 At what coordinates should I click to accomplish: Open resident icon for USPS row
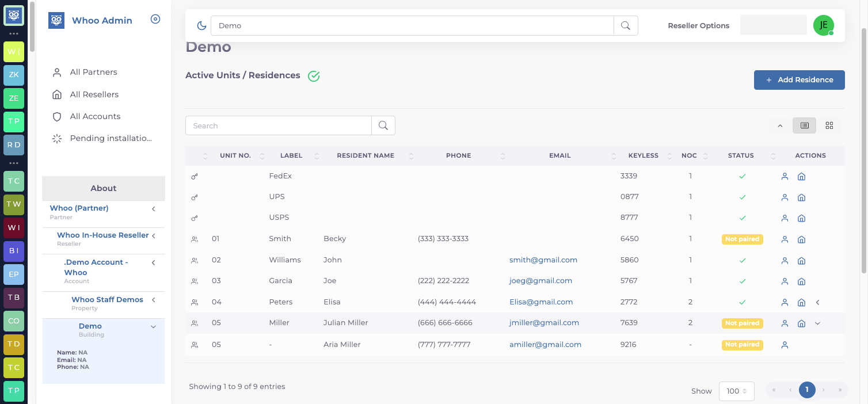tap(784, 218)
